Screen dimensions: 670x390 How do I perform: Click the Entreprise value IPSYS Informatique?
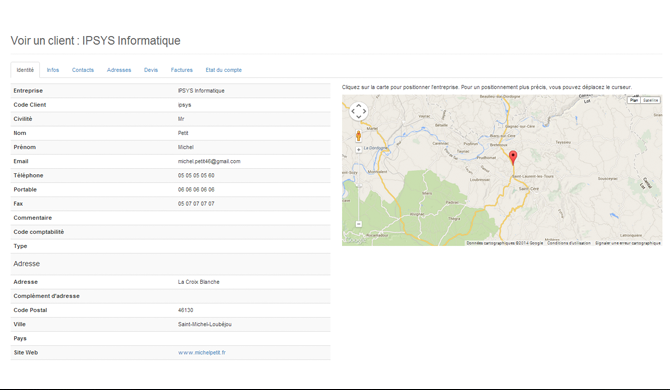[201, 91]
